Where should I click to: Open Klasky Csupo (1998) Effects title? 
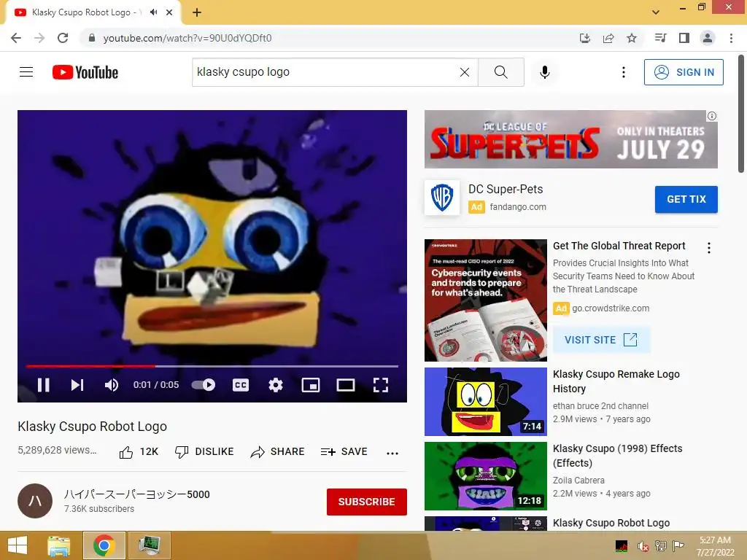click(x=617, y=456)
